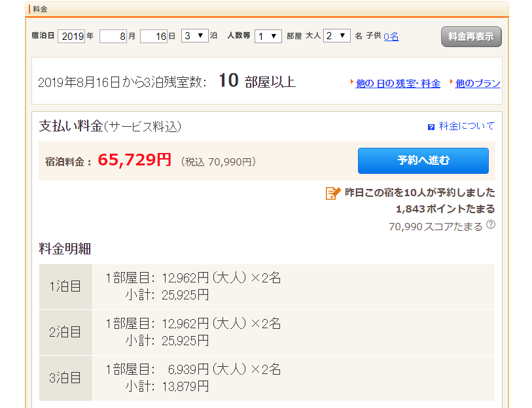Open the 部屋 room count dropdown
The height and width of the screenshot is (408, 532).
[x=268, y=36]
